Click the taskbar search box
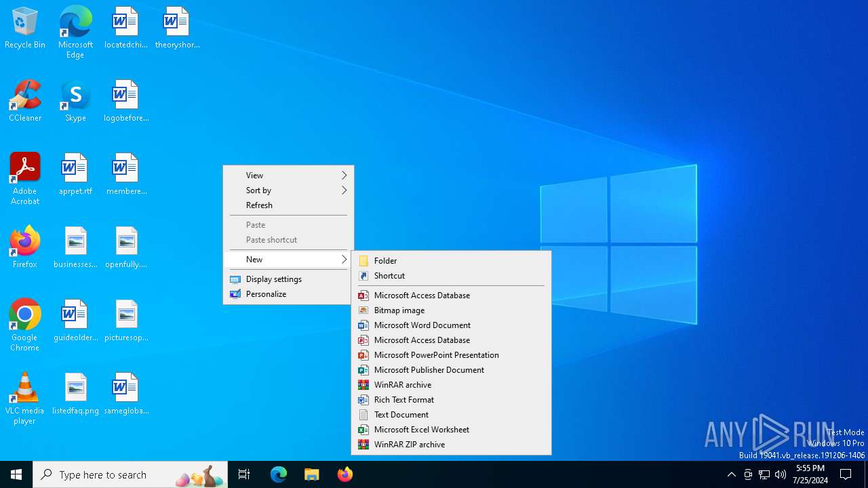Screen dimensions: 868x488 click(x=130, y=474)
